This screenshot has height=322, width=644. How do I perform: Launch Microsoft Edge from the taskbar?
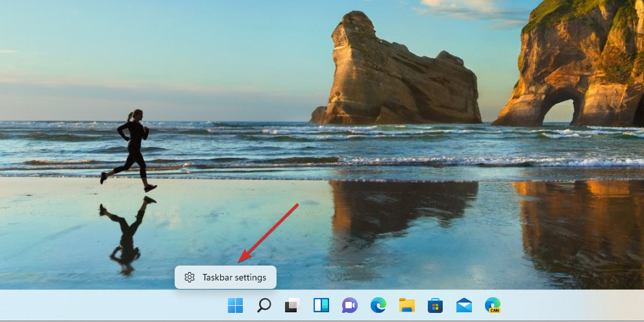(378, 305)
